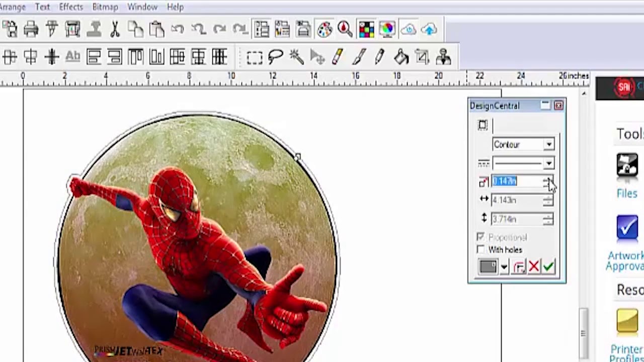The width and height of the screenshot is (644, 362).
Task: Click the Align Left edges icon
Action: (x=94, y=57)
